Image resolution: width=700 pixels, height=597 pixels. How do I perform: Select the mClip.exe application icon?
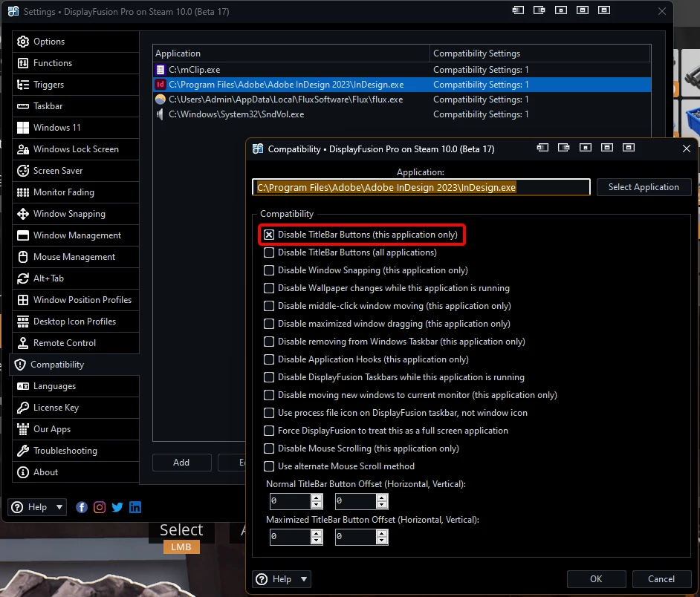click(x=161, y=70)
